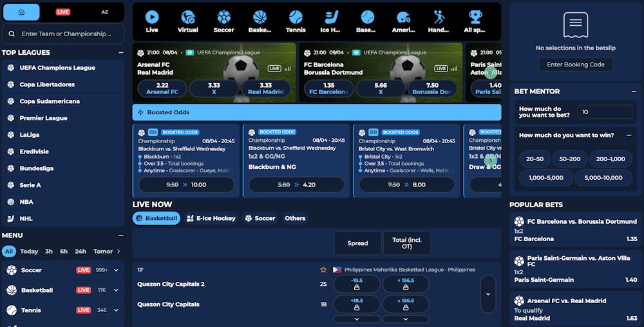This screenshot has height=327, width=644.
Task: Switch to the A-Z listing tab
Action: [x=105, y=12]
